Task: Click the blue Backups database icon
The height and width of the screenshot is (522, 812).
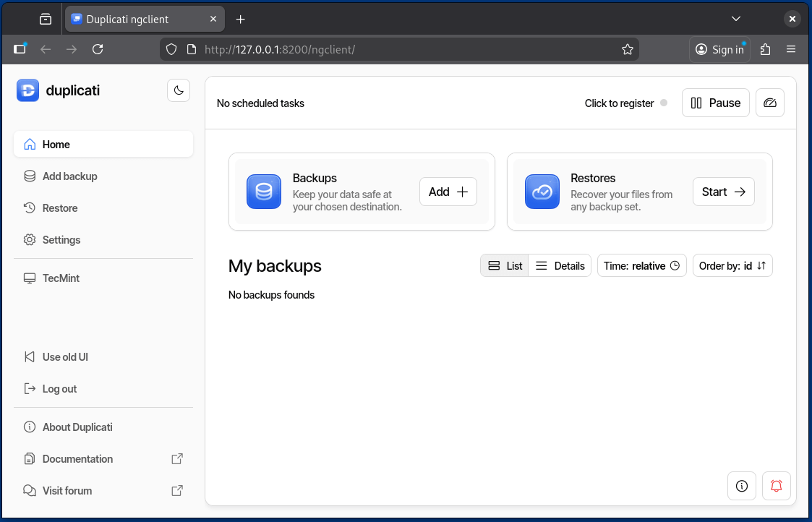Action: 264,192
